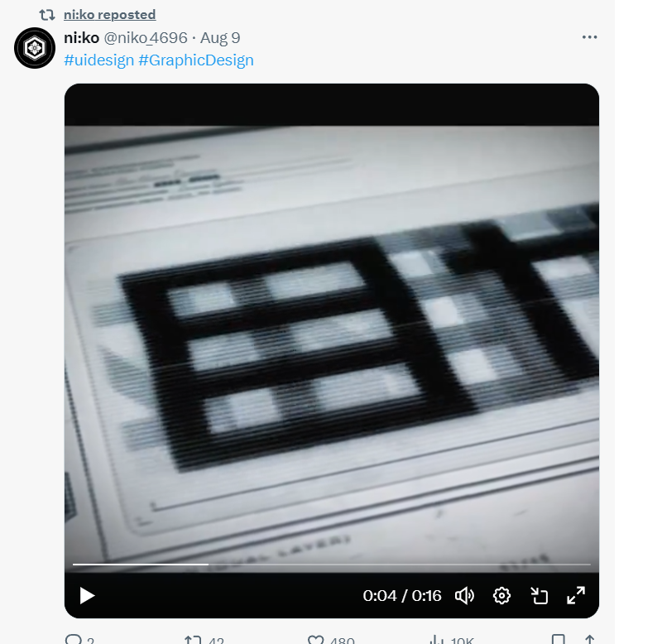Like the post with heart icon
This screenshot has width=662, height=644.
point(315,639)
